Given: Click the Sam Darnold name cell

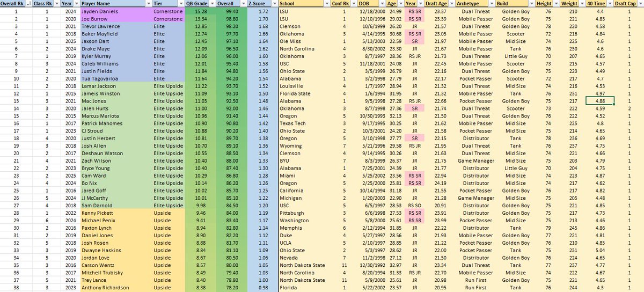Looking at the screenshot, I should (115, 205).
